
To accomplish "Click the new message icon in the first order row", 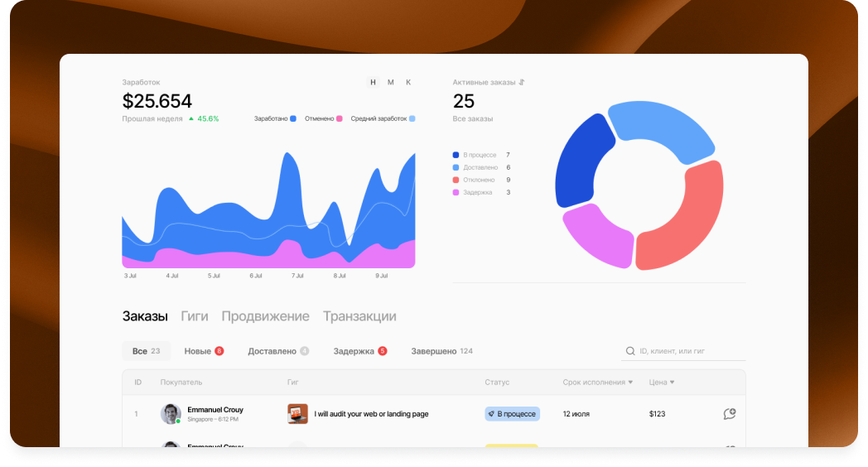I will (x=729, y=414).
